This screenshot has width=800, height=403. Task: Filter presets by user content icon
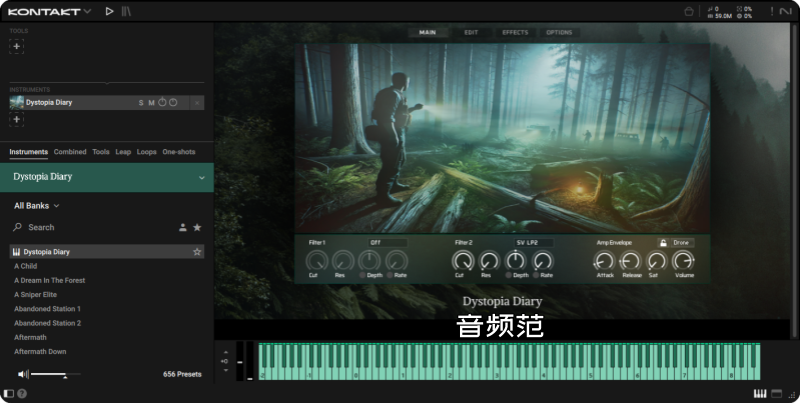[x=183, y=227]
